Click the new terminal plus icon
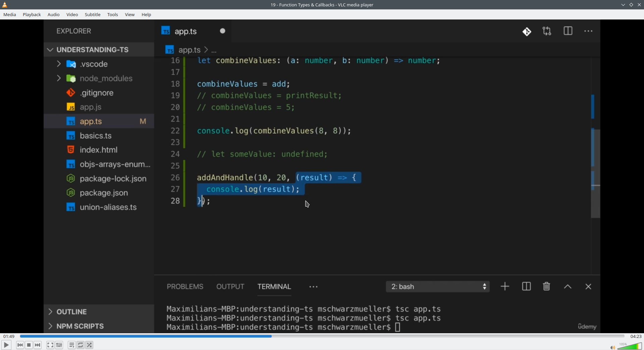644x350 pixels. coord(505,287)
